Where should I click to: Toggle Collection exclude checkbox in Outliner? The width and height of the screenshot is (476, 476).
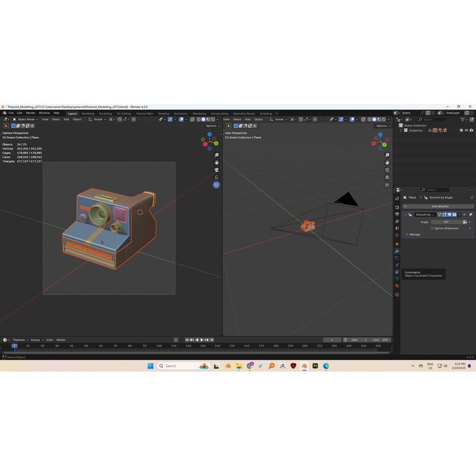(461, 130)
